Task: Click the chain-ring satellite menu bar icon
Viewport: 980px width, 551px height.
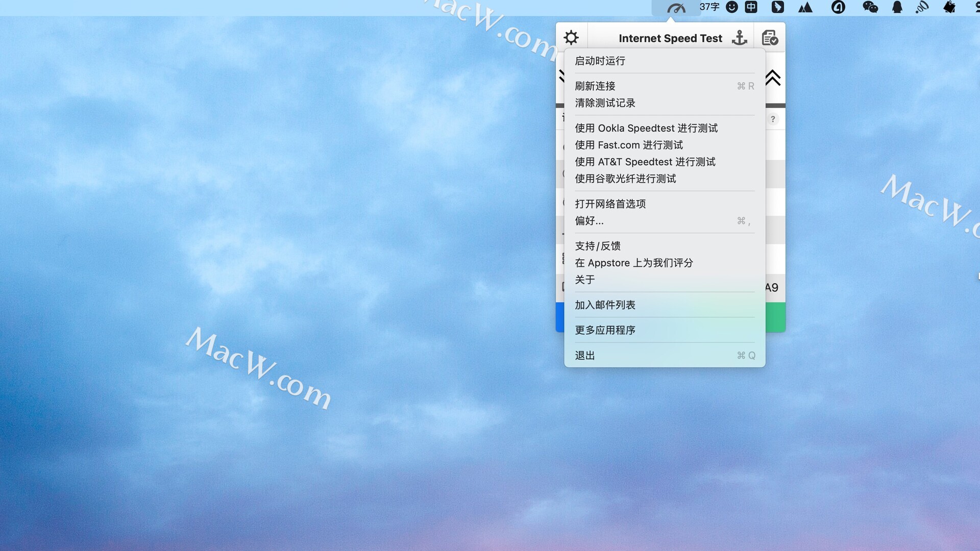Action: tap(922, 7)
